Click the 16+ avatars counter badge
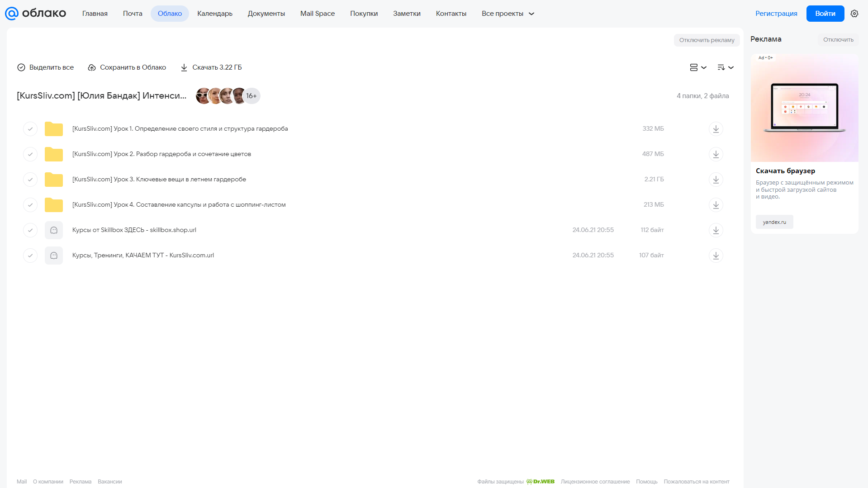Image resolution: width=868 pixels, height=488 pixels. (x=251, y=96)
